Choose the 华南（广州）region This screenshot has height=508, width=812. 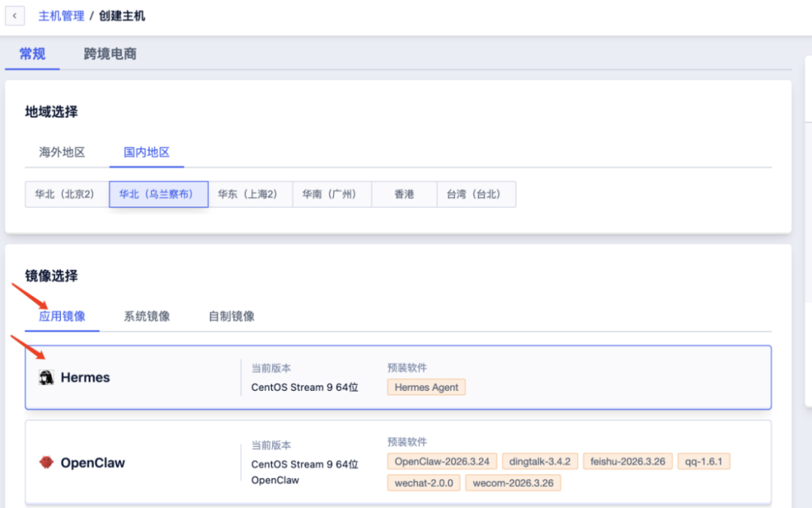click(x=332, y=194)
